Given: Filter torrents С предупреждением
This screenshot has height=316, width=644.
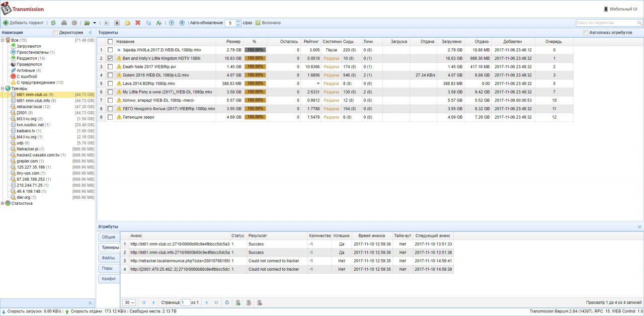Looking at the screenshot, I should tap(36, 83).
